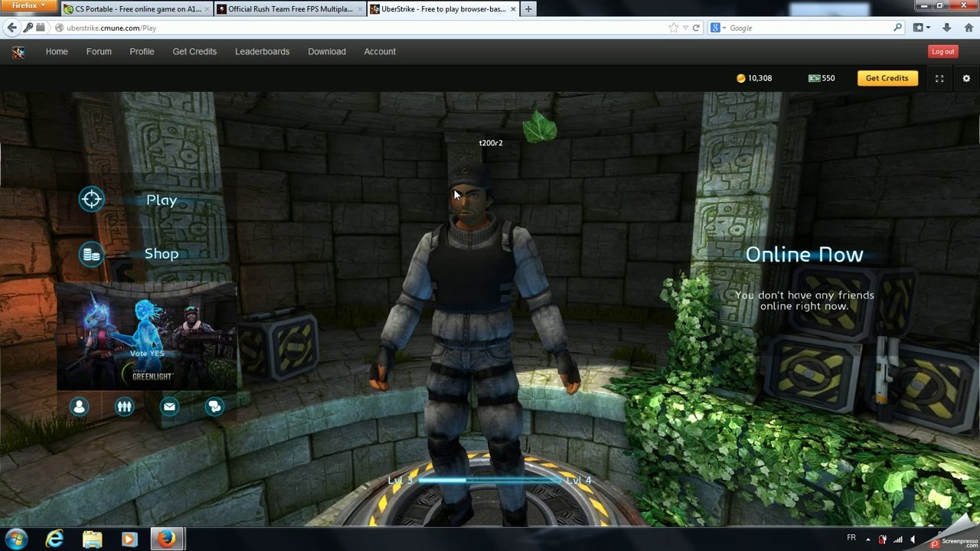The height and width of the screenshot is (551, 980).
Task: Click the browser back arrow
Action: pos(11,28)
